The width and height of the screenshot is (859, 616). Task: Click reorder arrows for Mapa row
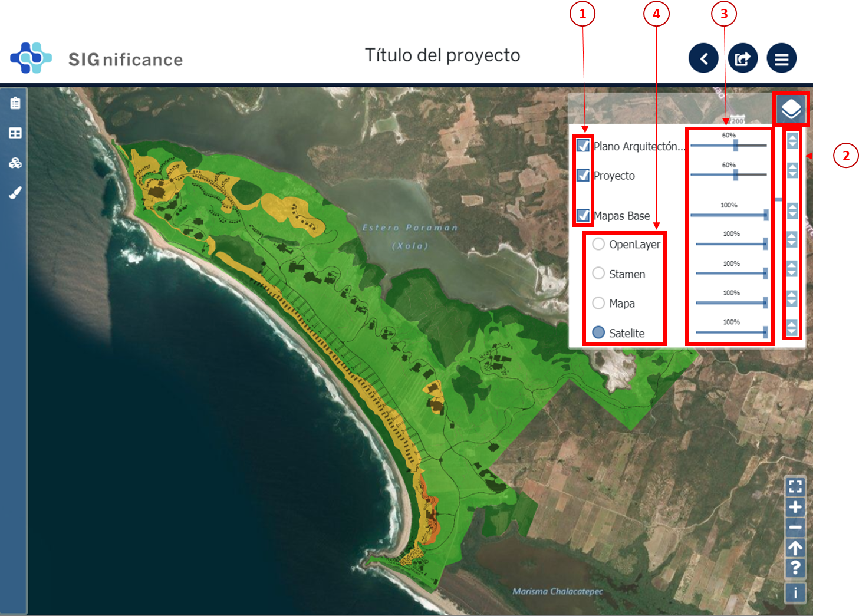792,298
